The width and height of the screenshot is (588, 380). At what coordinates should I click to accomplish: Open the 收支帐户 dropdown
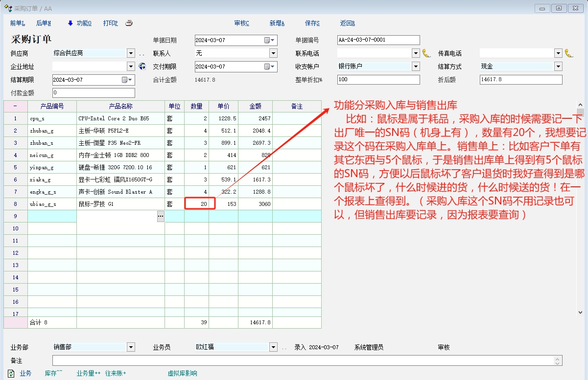click(x=416, y=67)
